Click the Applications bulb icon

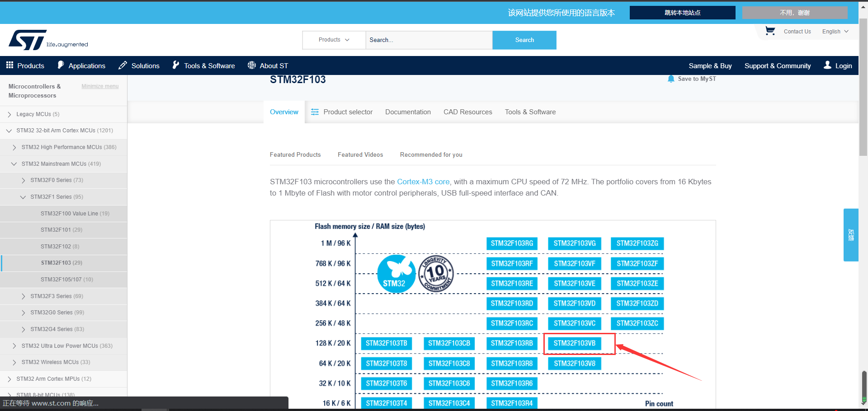61,65
